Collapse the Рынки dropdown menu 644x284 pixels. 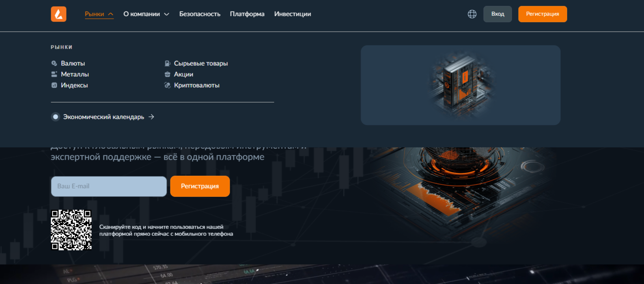point(99,14)
